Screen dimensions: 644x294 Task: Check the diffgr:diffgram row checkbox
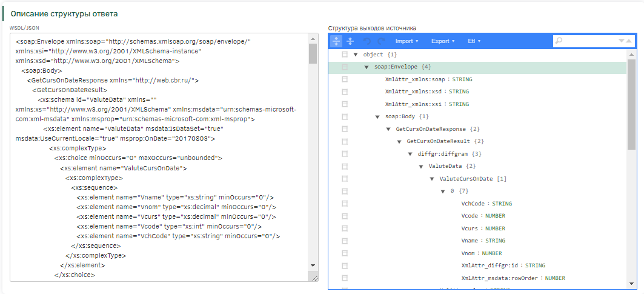click(345, 154)
